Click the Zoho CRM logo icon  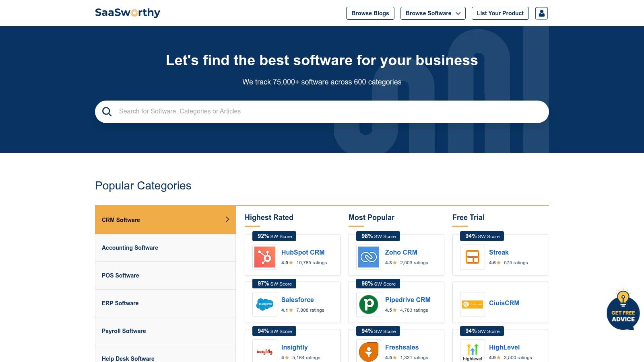point(368,257)
